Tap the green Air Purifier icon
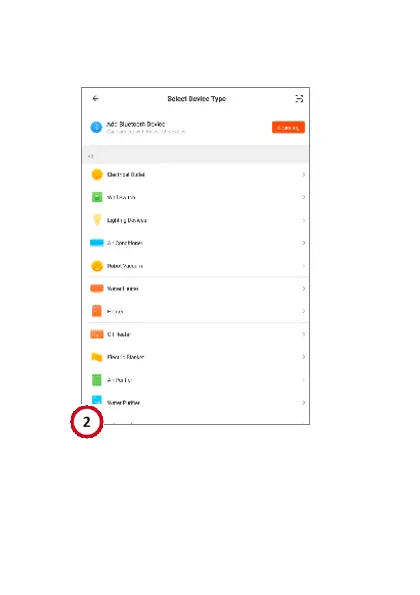This screenshot has width=420, height=595. point(97,379)
